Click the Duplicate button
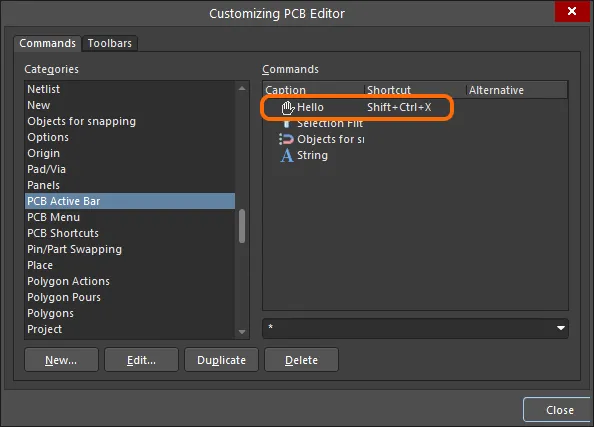Screen dimensions: 594x427 click(221, 360)
